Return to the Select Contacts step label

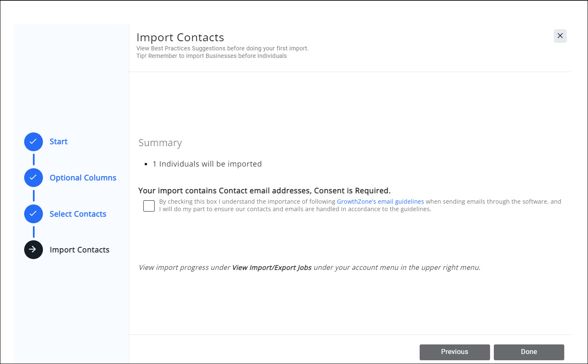click(x=78, y=214)
